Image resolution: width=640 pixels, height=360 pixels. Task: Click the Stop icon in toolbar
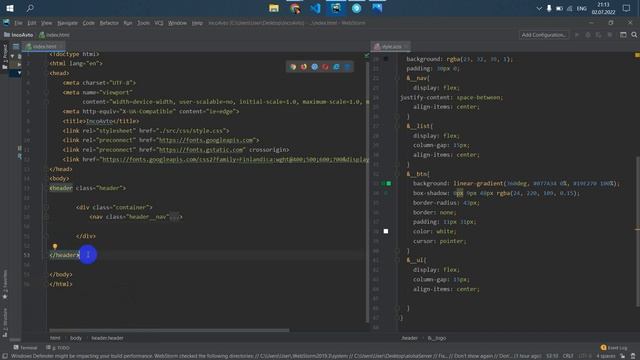609,35
